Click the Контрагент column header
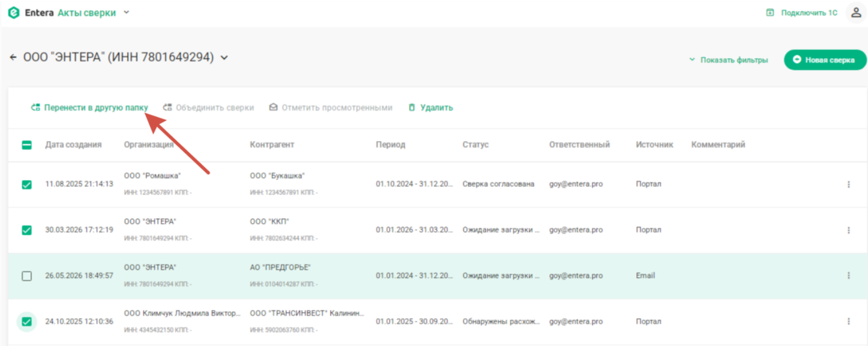Screen dimensions: 868x346 (272, 144)
